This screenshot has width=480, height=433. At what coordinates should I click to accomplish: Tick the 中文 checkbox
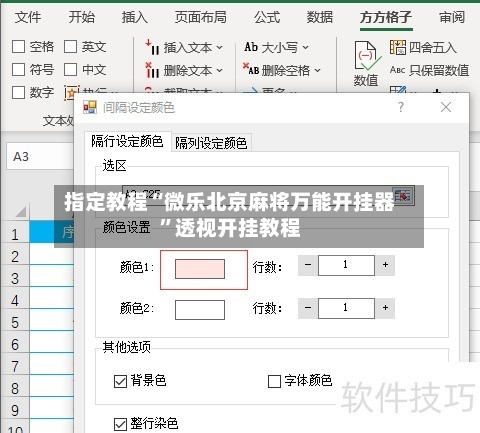click(70, 70)
